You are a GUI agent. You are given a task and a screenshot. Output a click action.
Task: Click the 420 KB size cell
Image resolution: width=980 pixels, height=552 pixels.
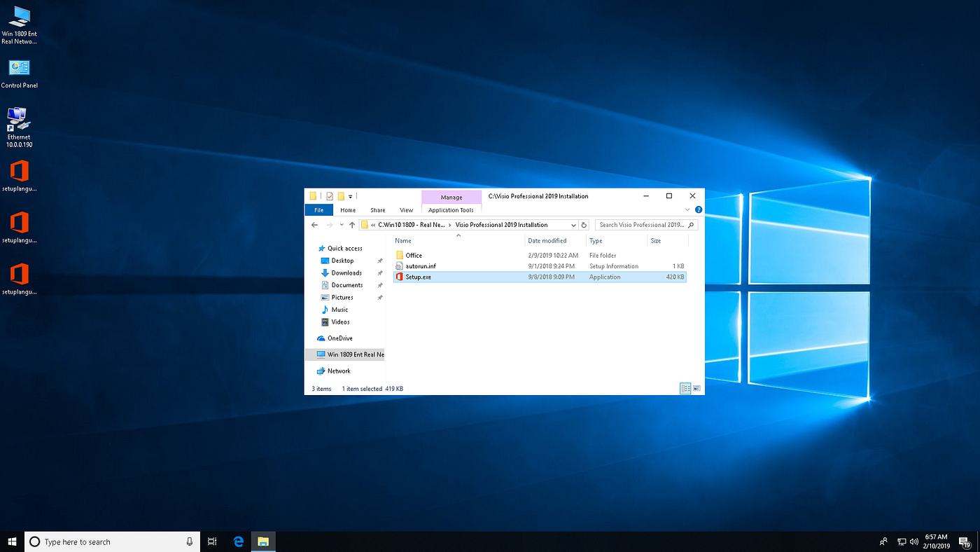(x=675, y=277)
